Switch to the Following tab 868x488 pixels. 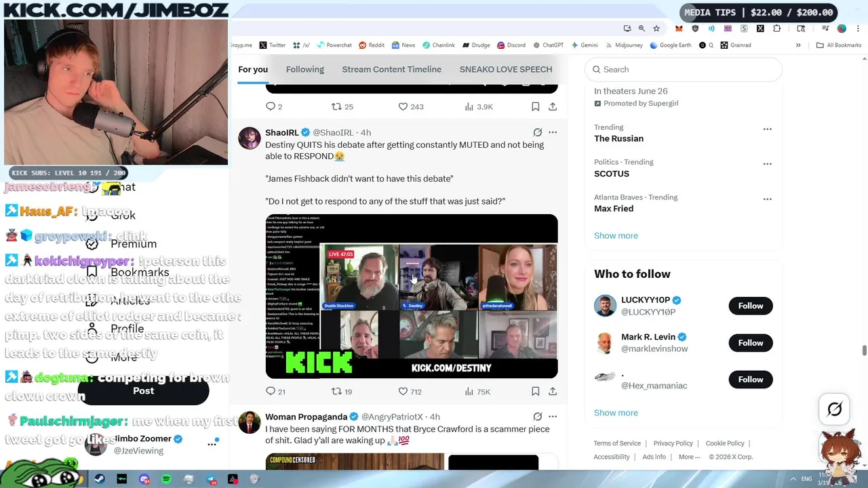point(304,69)
